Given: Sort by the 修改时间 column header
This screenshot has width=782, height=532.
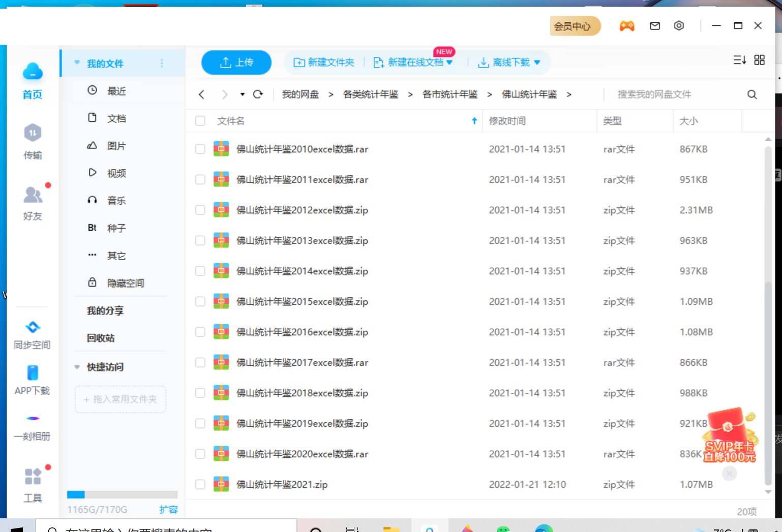Looking at the screenshot, I should click(507, 121).
